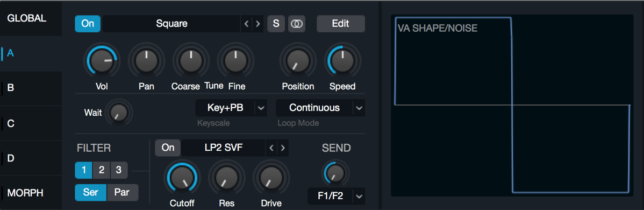Screen dimensions: 644x210
Task: Switch to oscillator D tab
Action: tap(31, 158)
